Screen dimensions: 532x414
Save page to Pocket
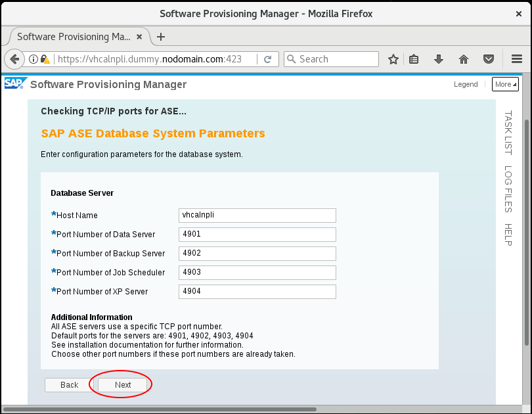pos(489,59)
